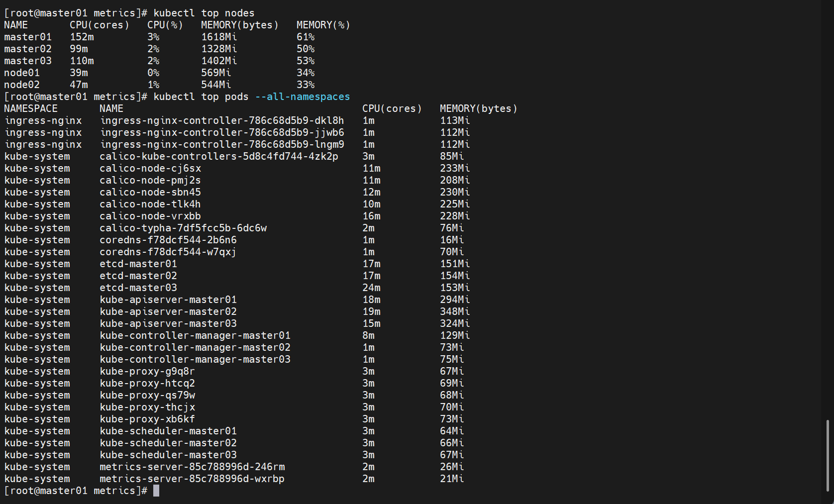
Task: Select pod ingress-nginx-controller-786c68d5b9-jjwb6
Action: point(222,132)
